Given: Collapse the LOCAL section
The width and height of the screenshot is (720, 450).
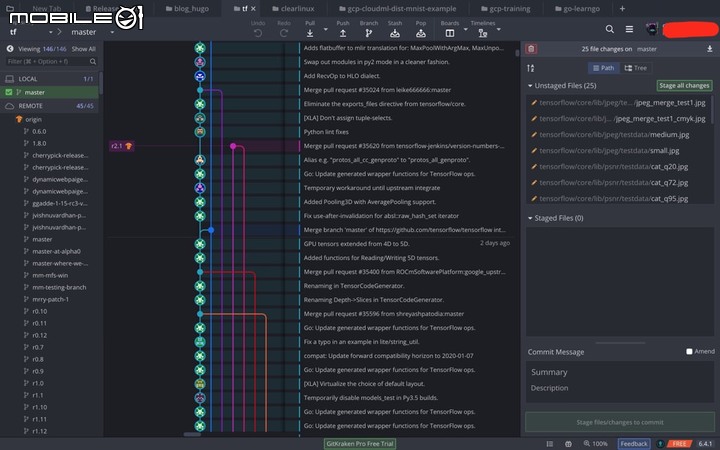Looking at the screenshot, I should [x=49, y=79].
